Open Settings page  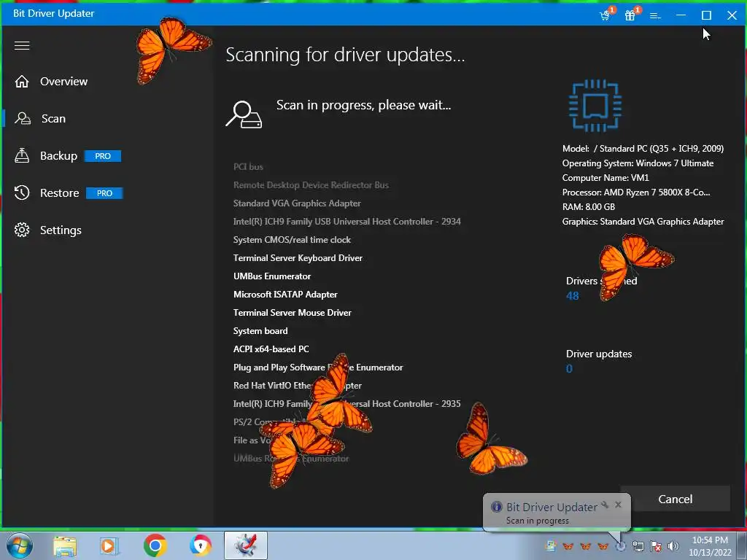point(61,230)
